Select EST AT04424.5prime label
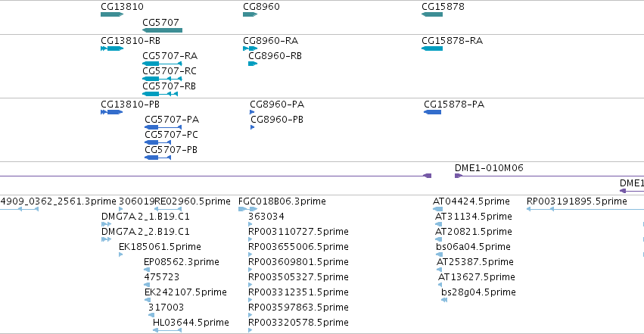The height and width of the screenshot is (334, 644). 471,201
